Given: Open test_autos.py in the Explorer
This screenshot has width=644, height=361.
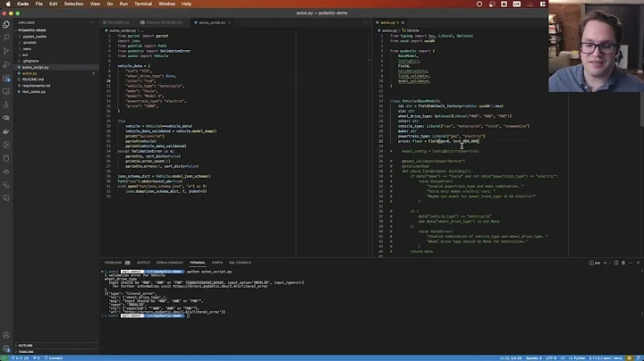Looking at the screenshot, I should coord(34,92).
